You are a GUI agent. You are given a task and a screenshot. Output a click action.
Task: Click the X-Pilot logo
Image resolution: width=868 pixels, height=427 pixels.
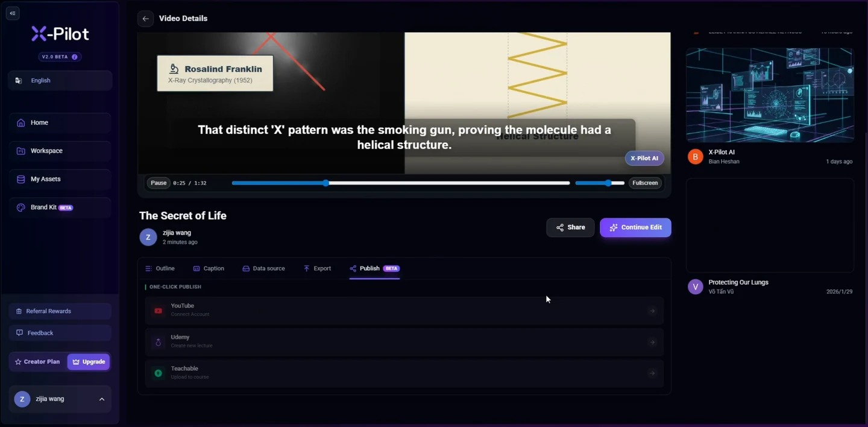tap(60, 34)
